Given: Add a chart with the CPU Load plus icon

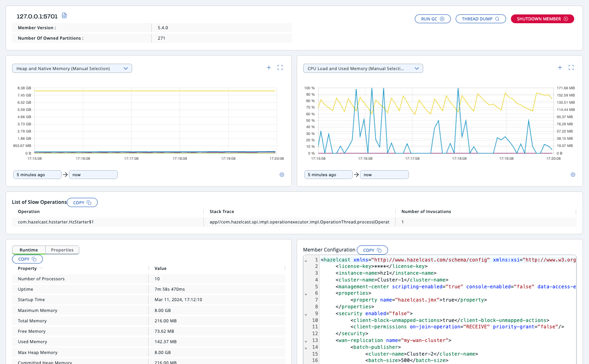Looking at the screenshot, I should click(560, 68).
